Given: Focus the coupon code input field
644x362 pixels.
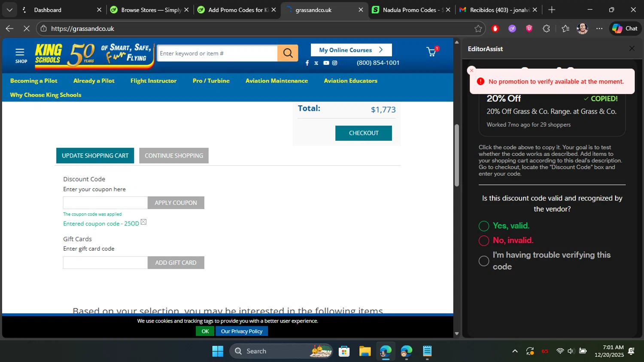Looking at the screenshot, I should point(105,203).
